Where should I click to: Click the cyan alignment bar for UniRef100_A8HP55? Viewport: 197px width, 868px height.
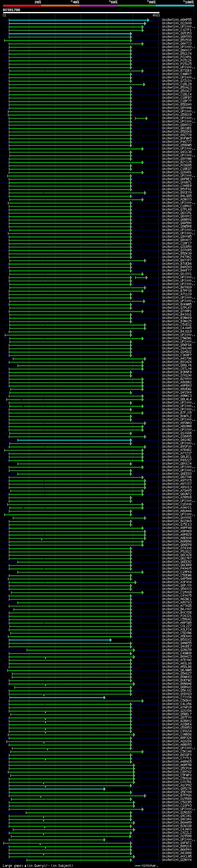[x=79, y=20]
